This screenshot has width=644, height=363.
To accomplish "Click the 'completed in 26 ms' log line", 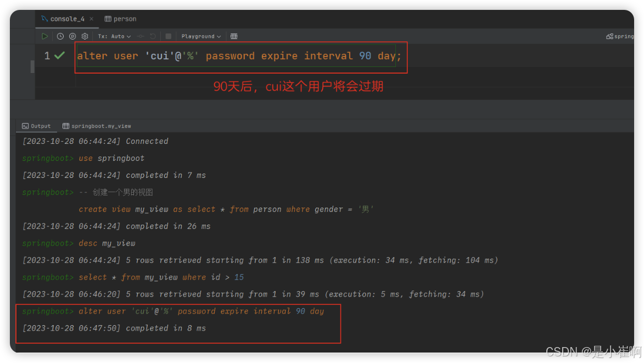I will point(116,226).
